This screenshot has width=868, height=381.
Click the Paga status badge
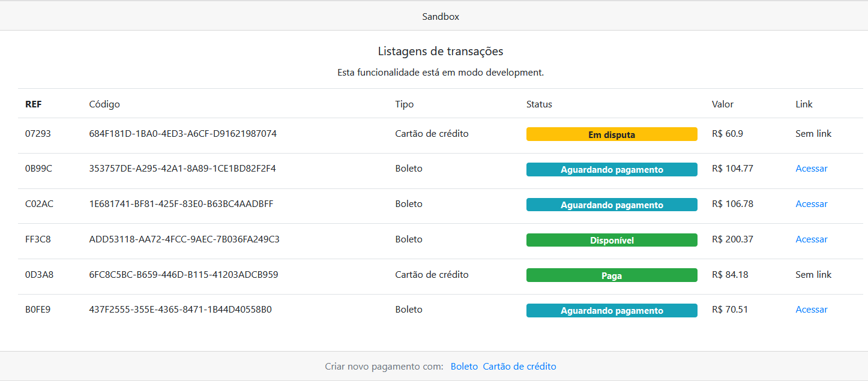(612, 275)
